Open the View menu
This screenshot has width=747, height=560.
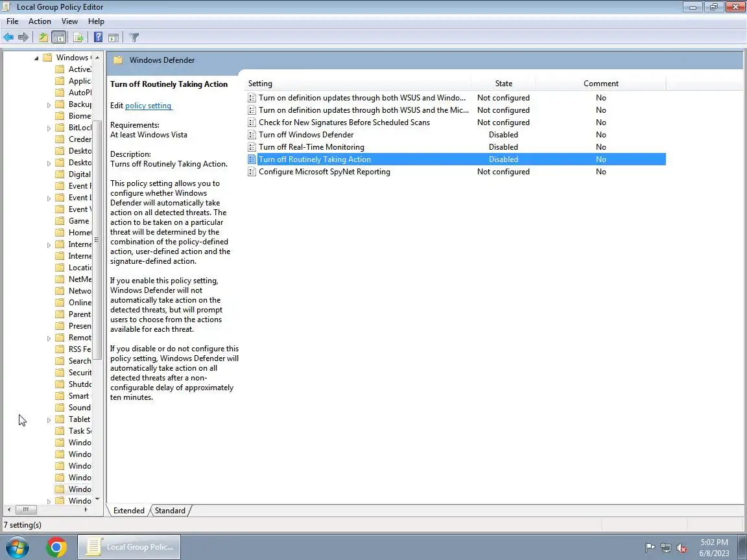[x=69, y=21]
